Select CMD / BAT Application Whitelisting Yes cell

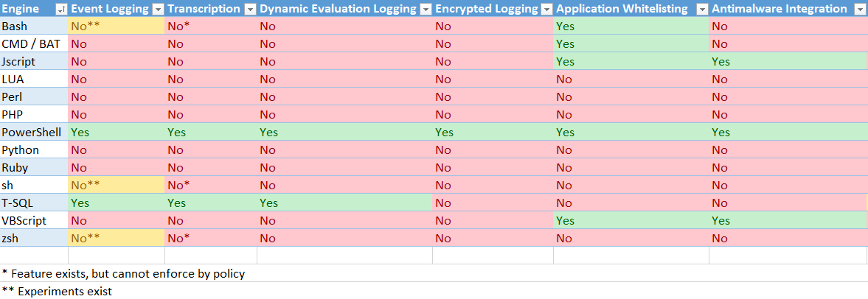tap(631, 43)
